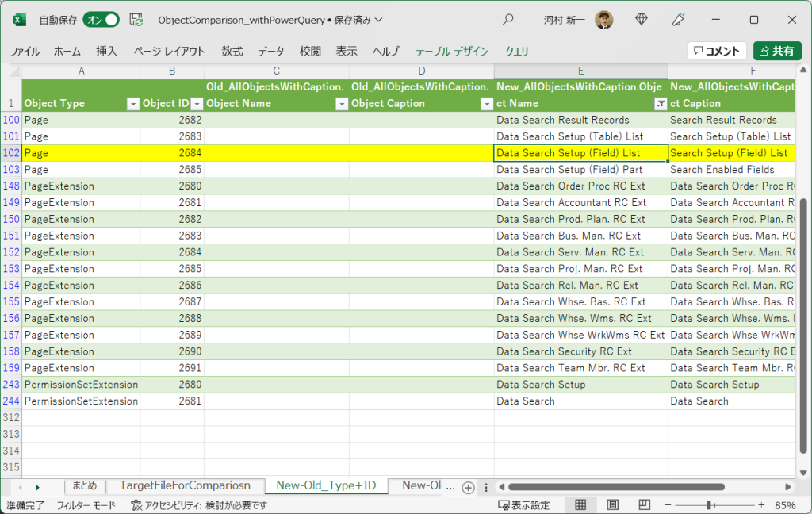Select column E header

click(x=581, y=71)
